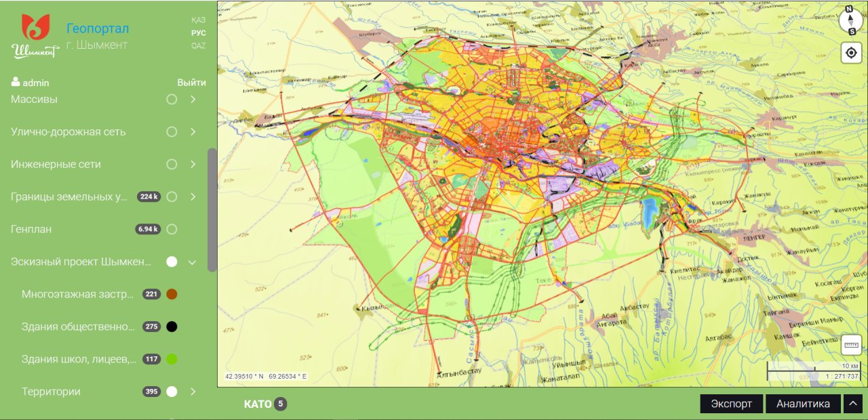868x420 pixels.
Task: Activate the locate-me target icon
Action: pos(851,53)
